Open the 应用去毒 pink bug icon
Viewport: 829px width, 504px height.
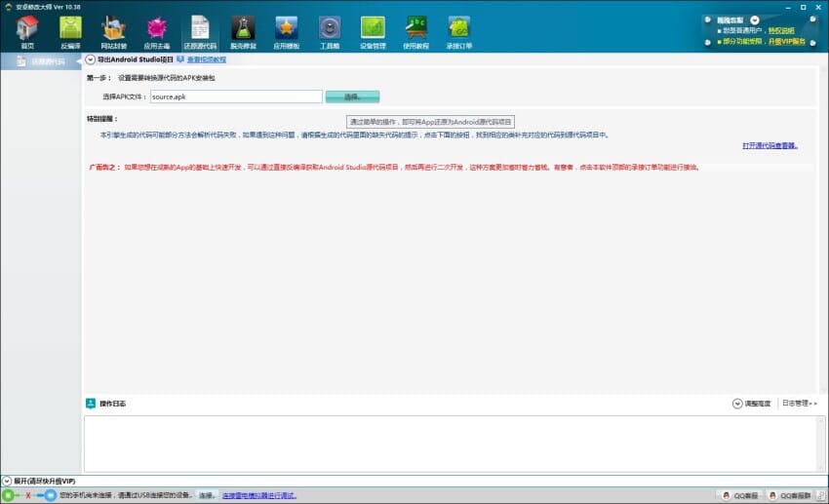[x=157, y=30]
